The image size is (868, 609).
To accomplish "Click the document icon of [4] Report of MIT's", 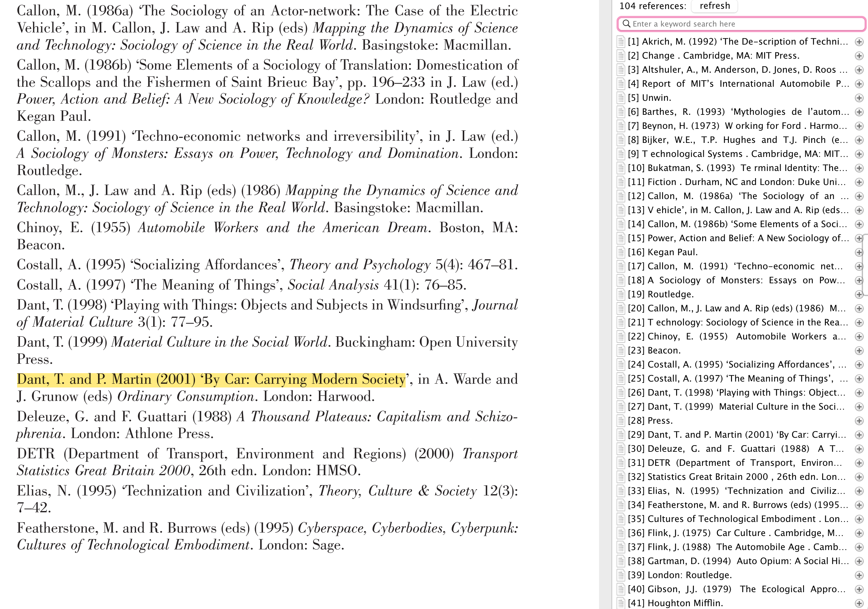I will [620, 84].
